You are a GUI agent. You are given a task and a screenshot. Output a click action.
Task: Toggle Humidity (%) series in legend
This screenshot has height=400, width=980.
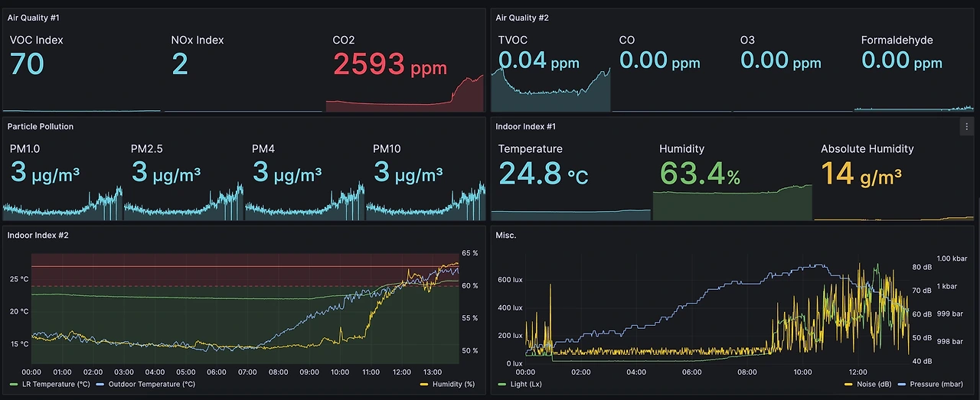[448, 384]
